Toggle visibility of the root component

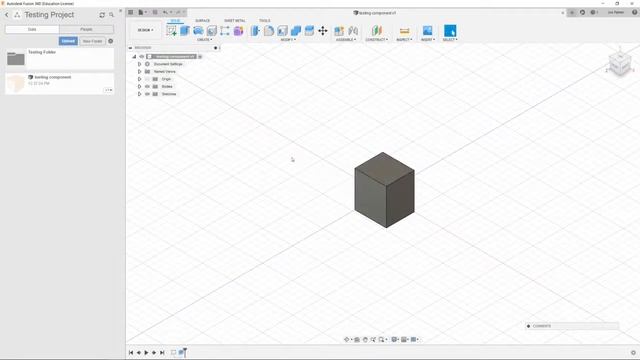click(x=142, y=57)
